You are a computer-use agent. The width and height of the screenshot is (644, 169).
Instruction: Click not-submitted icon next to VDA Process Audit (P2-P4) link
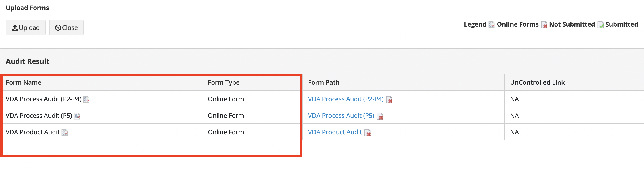[x=389, y=100]
